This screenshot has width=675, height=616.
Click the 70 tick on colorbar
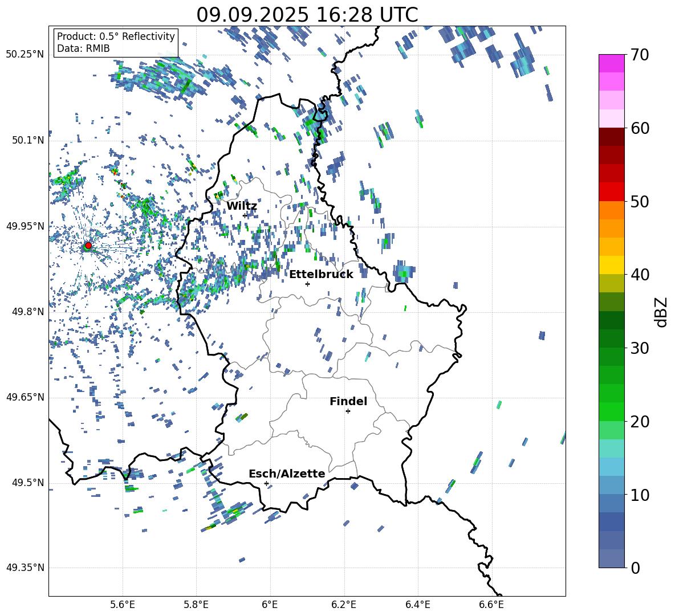[640, 55]
